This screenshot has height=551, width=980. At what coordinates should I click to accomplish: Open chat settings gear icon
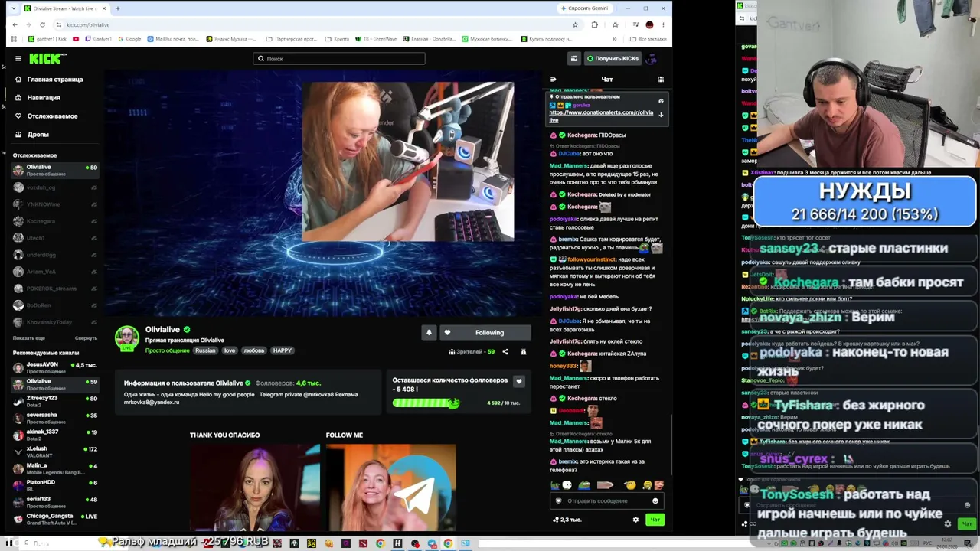(x=635, y=520)
